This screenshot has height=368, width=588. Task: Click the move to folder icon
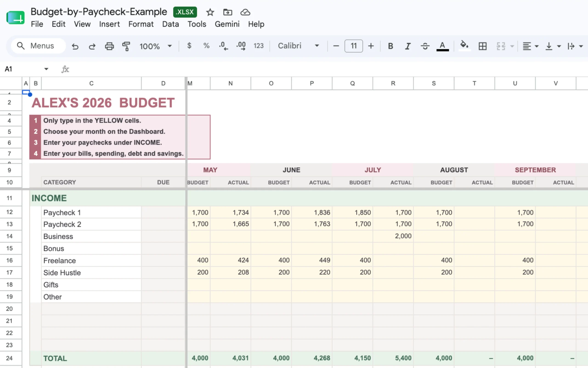click(x=228, y=12)
